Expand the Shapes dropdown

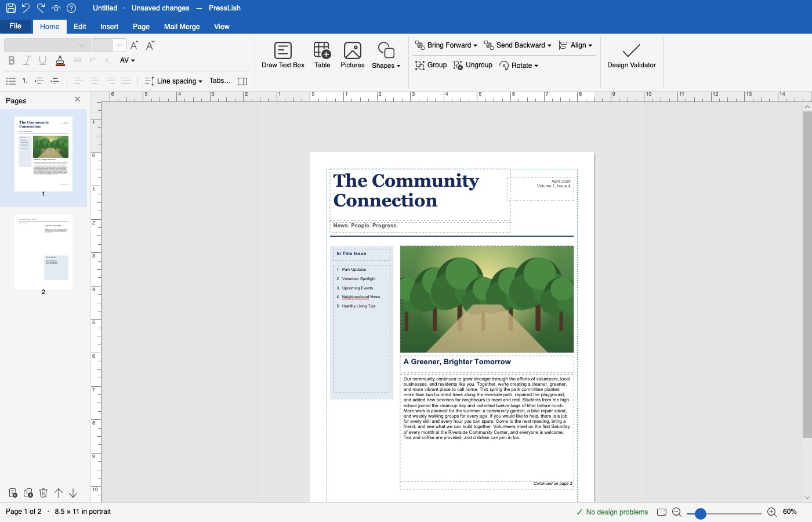pyautogui.click(x=386, y=55)
